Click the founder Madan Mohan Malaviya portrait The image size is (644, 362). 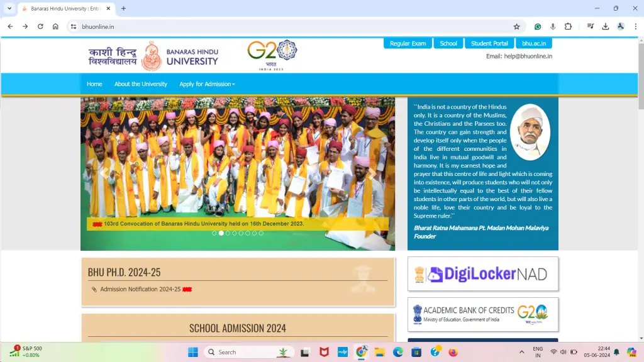530,132
